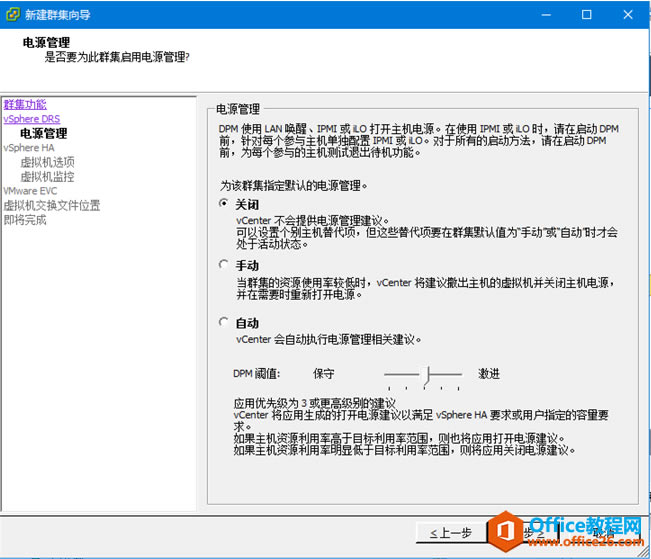Select VMware EVC step in sidebar
The image size is (651, 559).
(30, 191)
